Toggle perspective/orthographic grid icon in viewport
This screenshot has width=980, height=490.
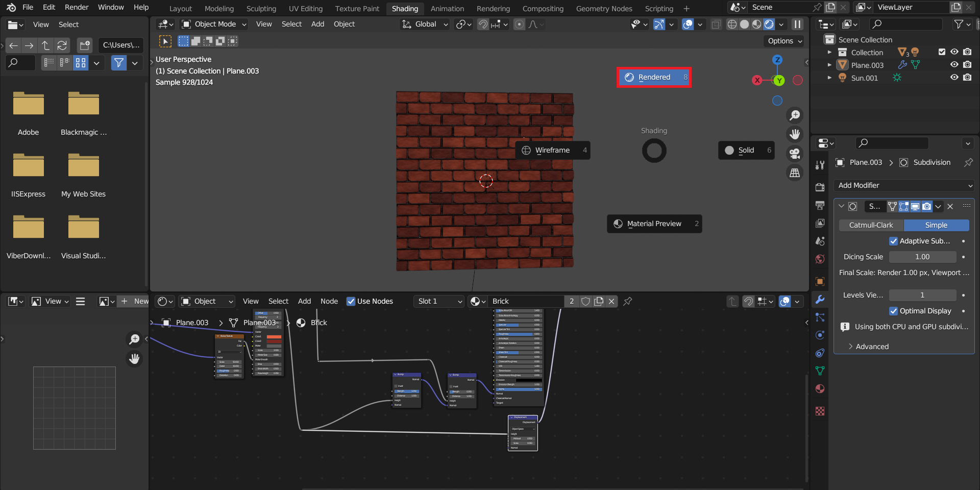tap(795, 173)
